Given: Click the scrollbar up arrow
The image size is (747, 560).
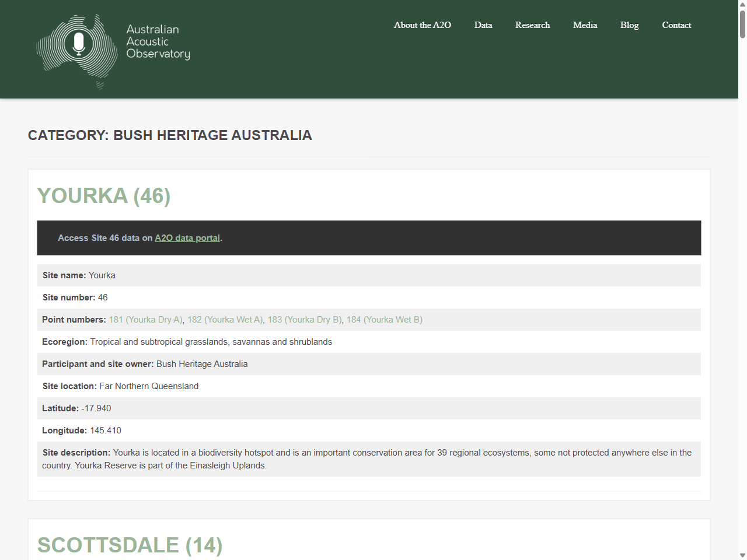Looking at the screenshot, I should (x=742, y=4).
